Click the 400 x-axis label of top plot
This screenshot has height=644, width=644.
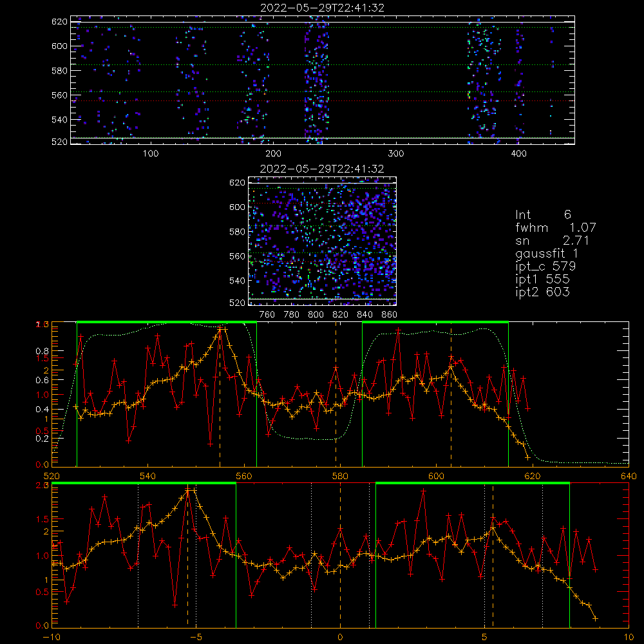pos(518,154)
